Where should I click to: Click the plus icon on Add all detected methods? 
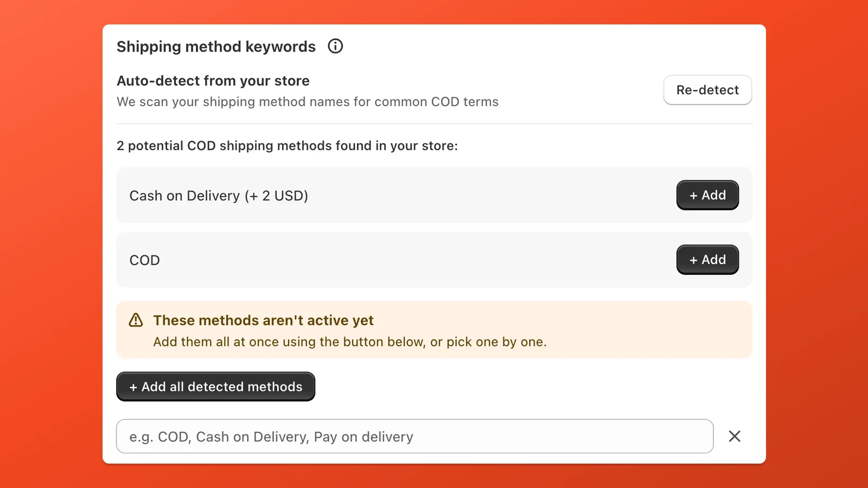click(x=134, y=387)
